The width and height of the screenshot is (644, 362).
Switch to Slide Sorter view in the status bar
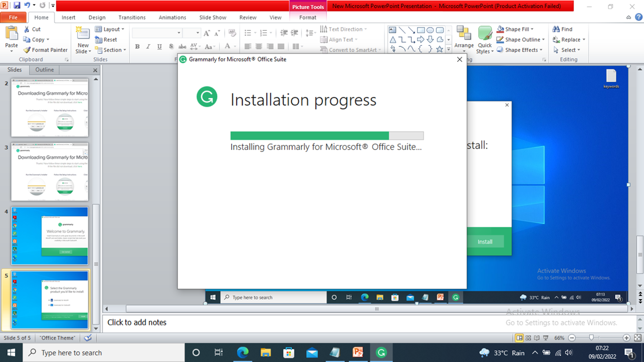pos(528,338)
